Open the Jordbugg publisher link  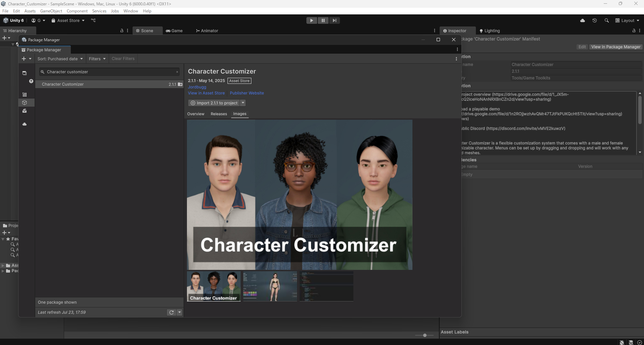tap(197, 87)
